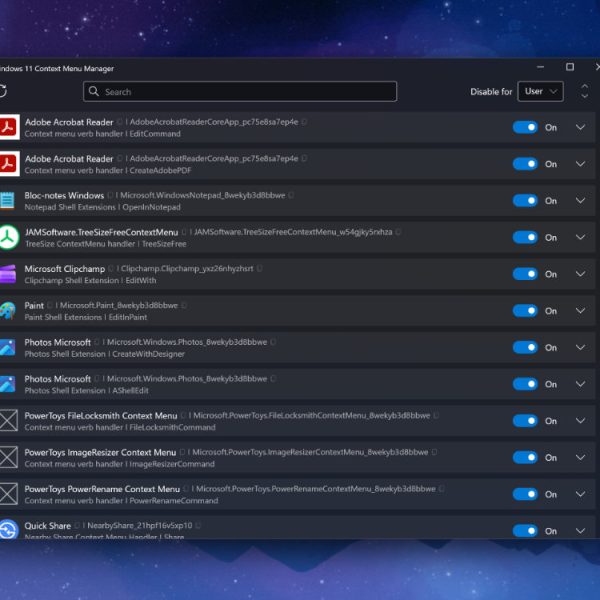Click the placeholder icon for PowerToys ImageResizer
This screenshot has height=600, width=600.
(x=8, y=457)
